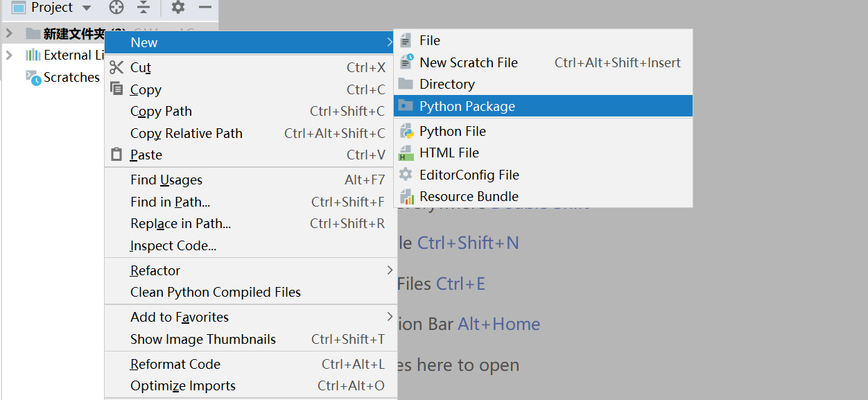The height and width of the screenshot is (400, 868).
Task: Click the Python File icon in submenu
Action: tap(406, 132)
